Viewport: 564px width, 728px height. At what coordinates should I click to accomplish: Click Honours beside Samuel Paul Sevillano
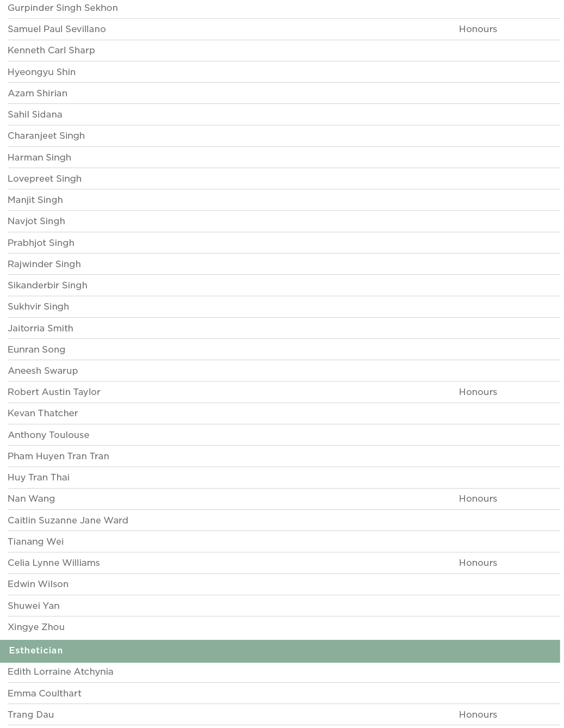pyautogui.click(x=478, y=29)
